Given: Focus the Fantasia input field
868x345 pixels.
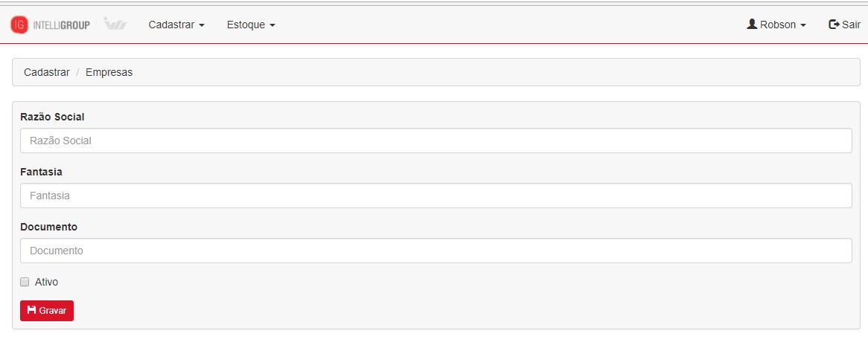Looking at the screenshot, I should click(435, 196).
